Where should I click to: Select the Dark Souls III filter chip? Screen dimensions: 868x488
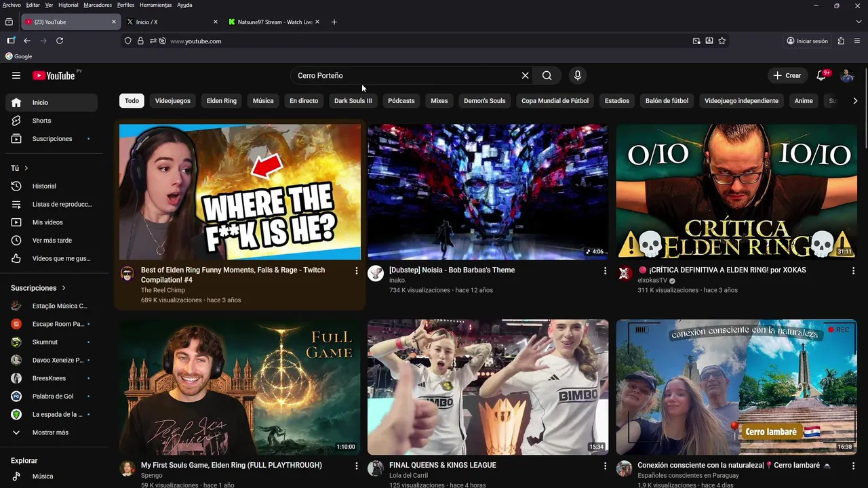(353, 101)
